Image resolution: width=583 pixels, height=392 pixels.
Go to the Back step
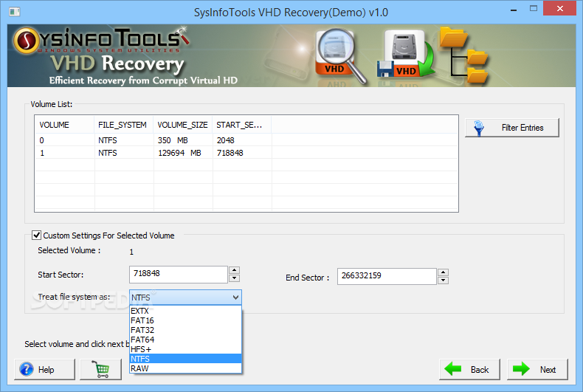(469, 369)
